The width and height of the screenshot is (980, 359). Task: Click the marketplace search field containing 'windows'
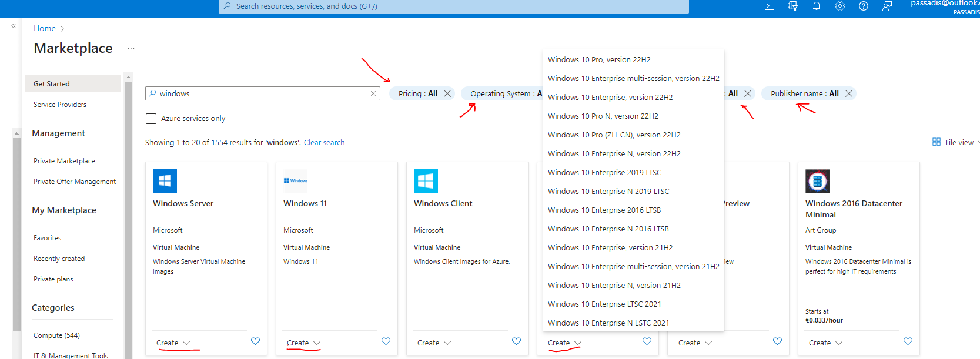(263, 93)
